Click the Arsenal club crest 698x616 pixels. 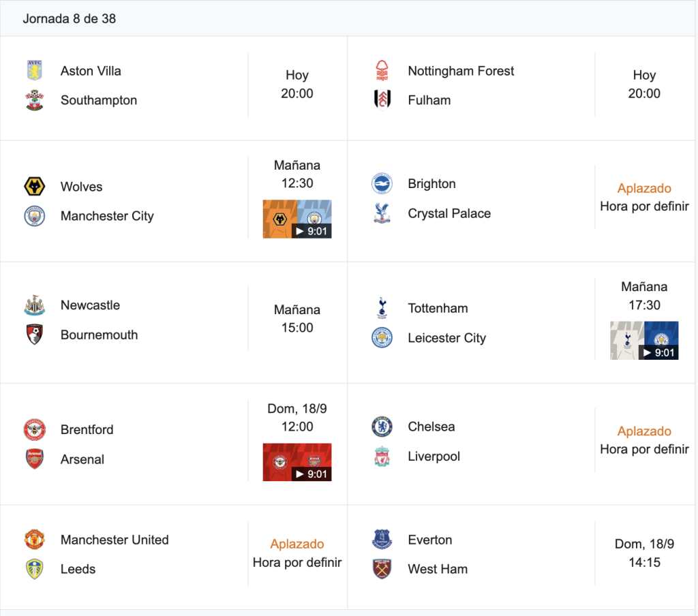34,459
